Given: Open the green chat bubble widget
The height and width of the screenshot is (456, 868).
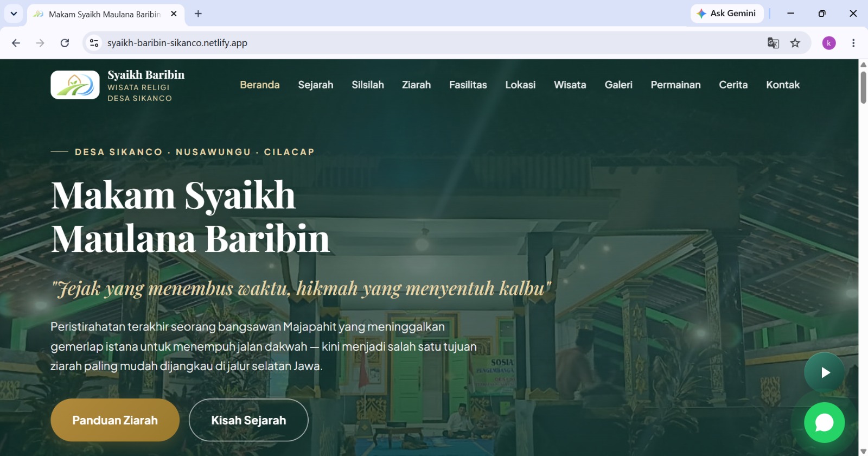Looking at the screenshot, I should click(824, 422).
